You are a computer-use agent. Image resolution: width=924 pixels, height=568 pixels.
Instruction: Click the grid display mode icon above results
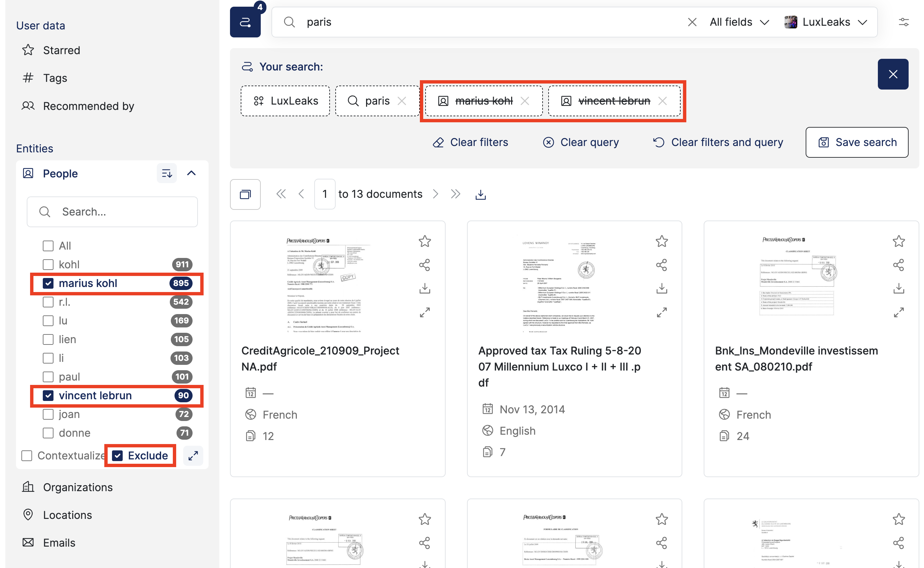(x=245, y=194)
